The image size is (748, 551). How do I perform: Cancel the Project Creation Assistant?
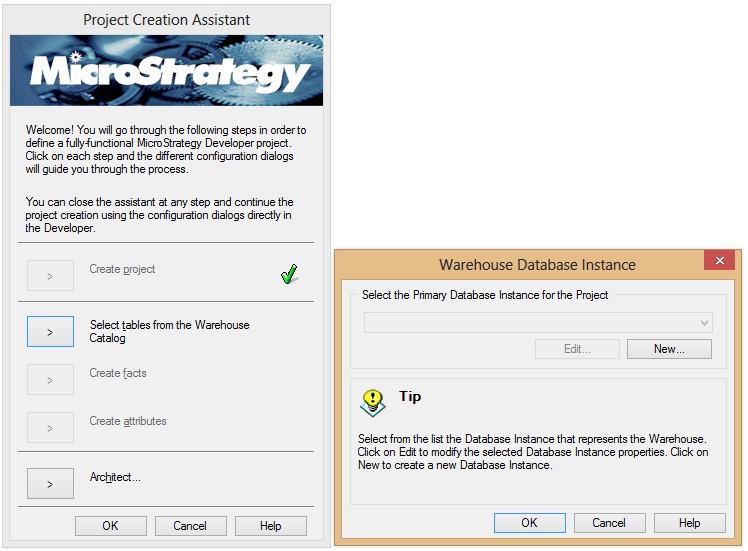click(190, 526)
